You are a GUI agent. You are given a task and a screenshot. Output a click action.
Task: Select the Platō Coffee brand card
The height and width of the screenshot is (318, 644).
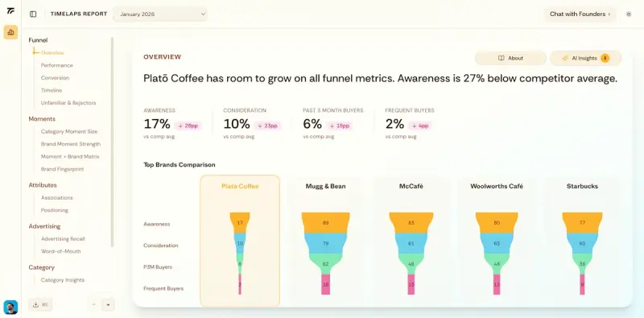240,241
